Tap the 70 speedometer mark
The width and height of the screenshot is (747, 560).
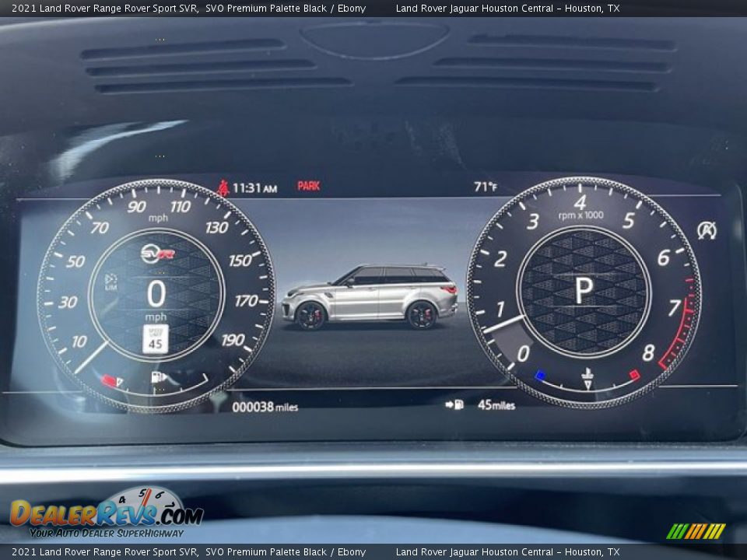click(100, 228)
